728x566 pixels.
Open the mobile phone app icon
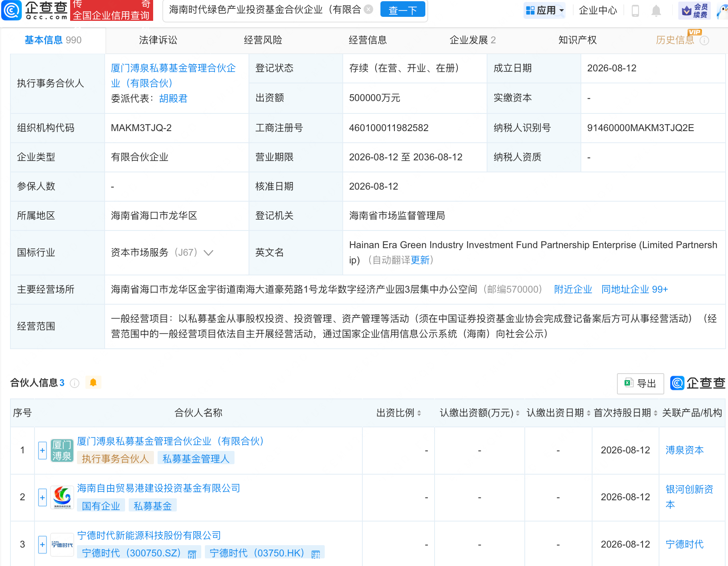click(635, 10)
